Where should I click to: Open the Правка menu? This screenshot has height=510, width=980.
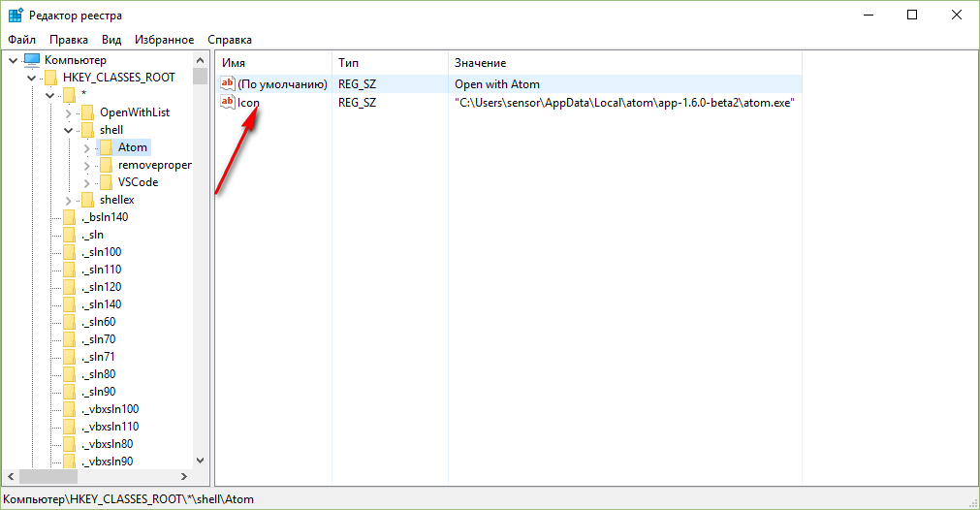pos(69,40)
